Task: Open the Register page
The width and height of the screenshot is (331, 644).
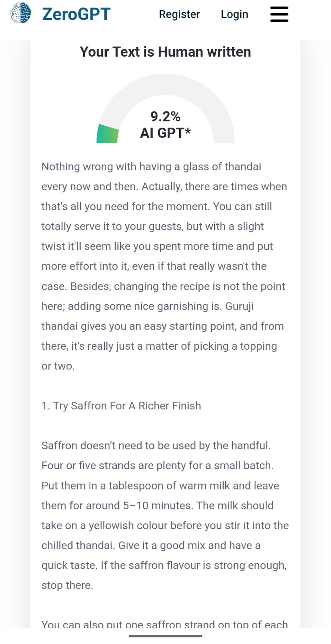Action: tap(179, 14)
